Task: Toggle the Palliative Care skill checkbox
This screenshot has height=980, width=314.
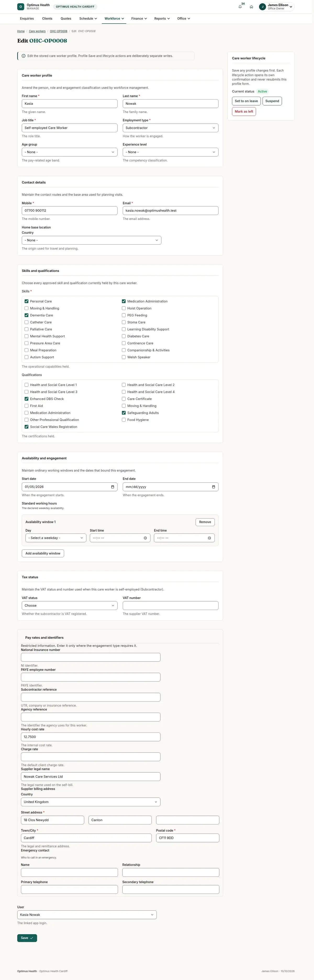Action: point(27,329)
